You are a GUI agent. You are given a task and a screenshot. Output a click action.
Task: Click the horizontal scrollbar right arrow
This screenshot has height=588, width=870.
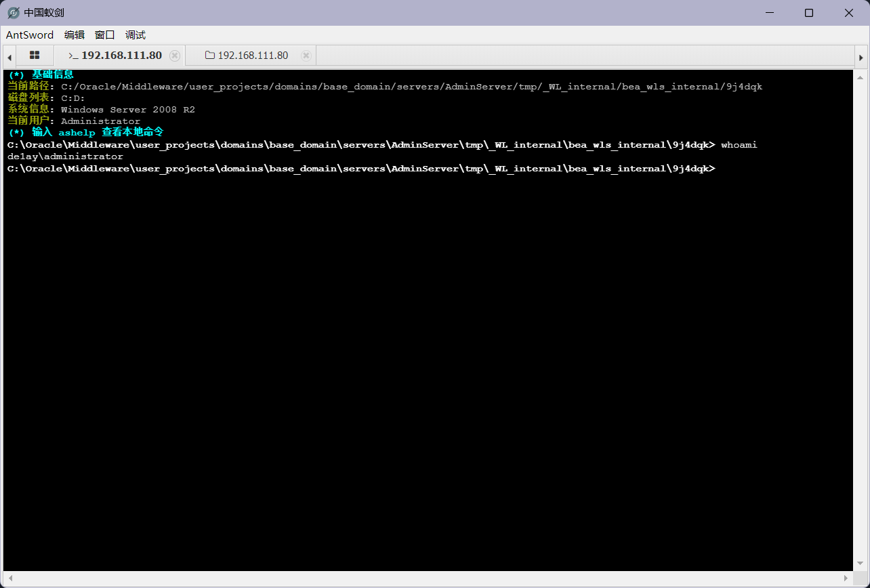coord(846,578)
